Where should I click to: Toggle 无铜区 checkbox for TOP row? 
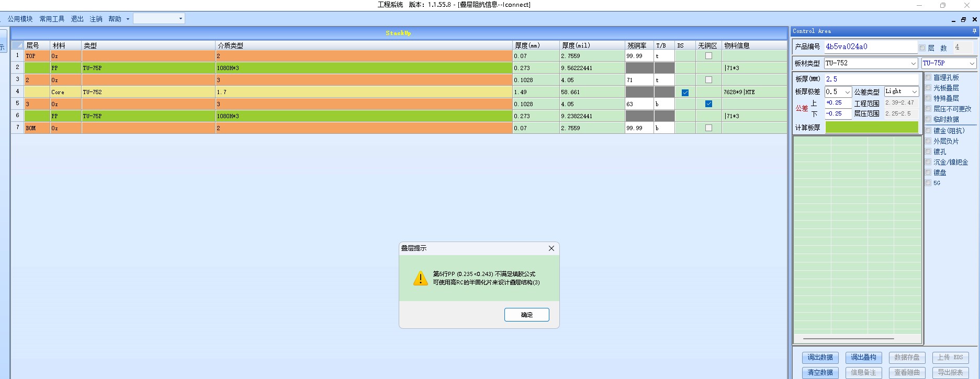tap(708, 56)
